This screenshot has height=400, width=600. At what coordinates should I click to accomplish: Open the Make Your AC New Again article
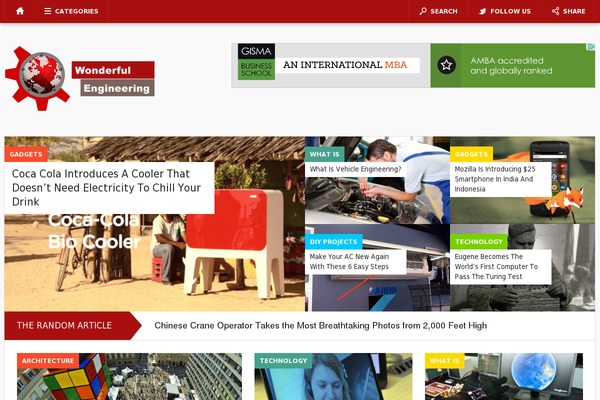349,262
